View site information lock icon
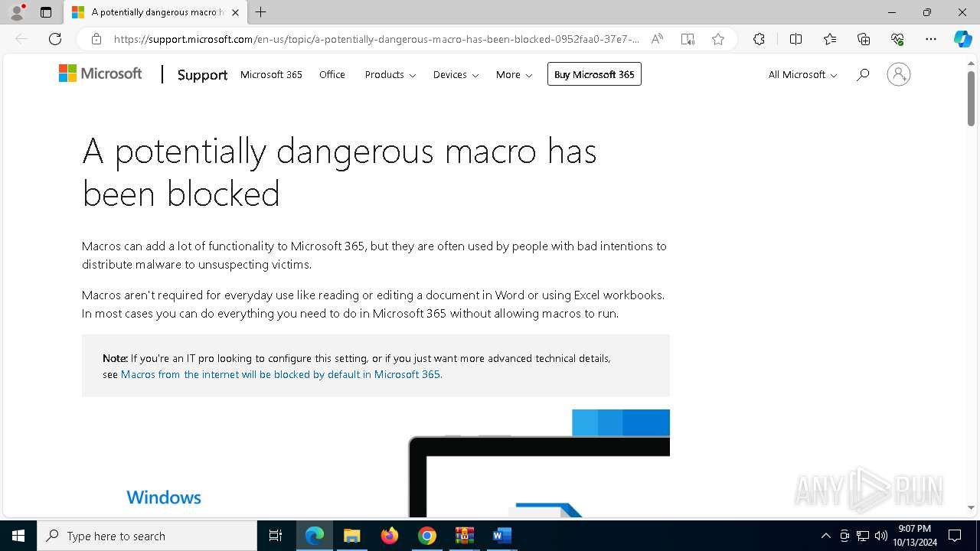This screenshot has width=980, height=551. click(96, 39)
